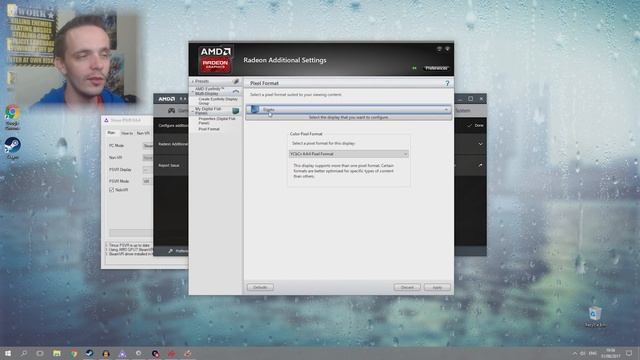Viewport: 640px width, 360px height.
Task: Click the red Radeon Settings taskbar icon
Action: point(171,353)
